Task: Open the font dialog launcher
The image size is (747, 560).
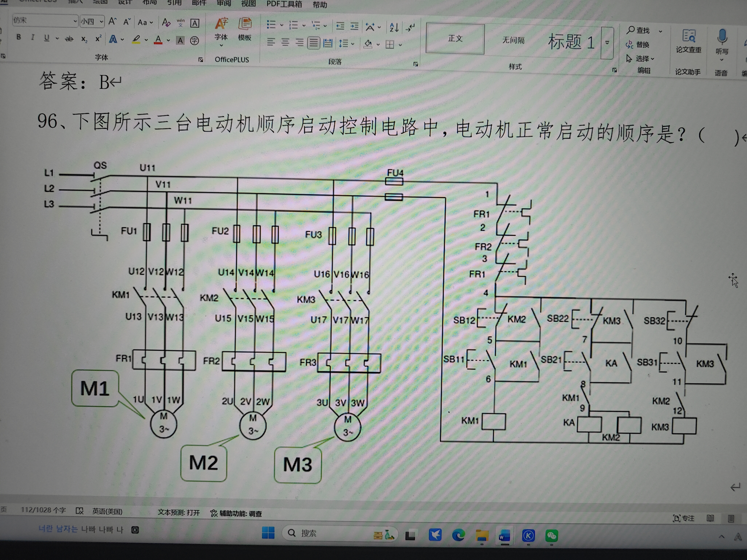Action: (x=201, y=60)
